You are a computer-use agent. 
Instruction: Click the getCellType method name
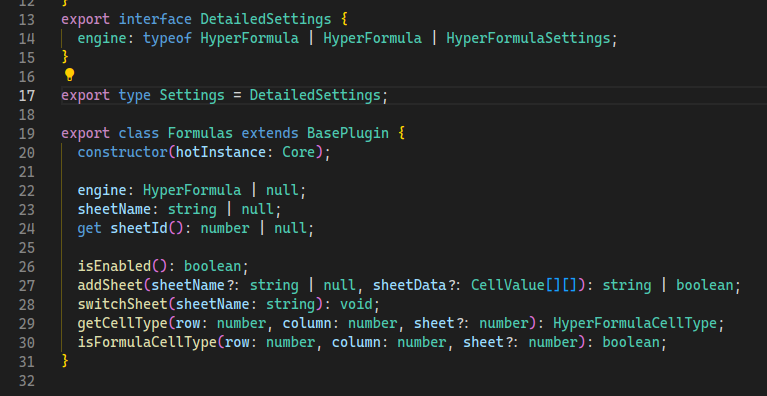123,324
